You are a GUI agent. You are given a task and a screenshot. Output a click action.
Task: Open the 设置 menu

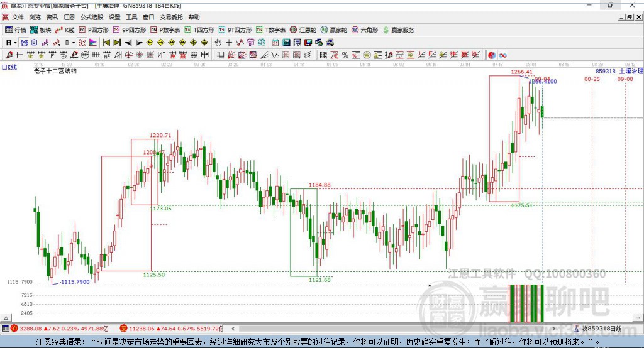click(x=114, y=17)
